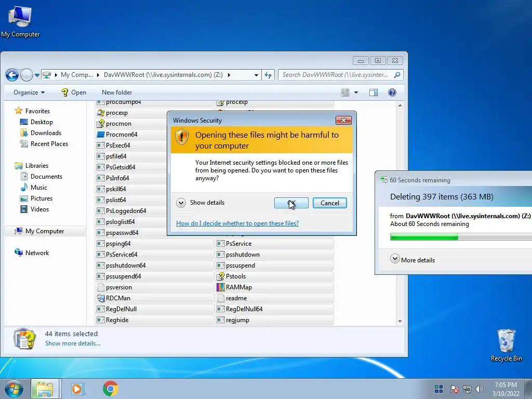Click Action Center flag tray icon
Screen dimensions: 532x399
pos(454,389)
